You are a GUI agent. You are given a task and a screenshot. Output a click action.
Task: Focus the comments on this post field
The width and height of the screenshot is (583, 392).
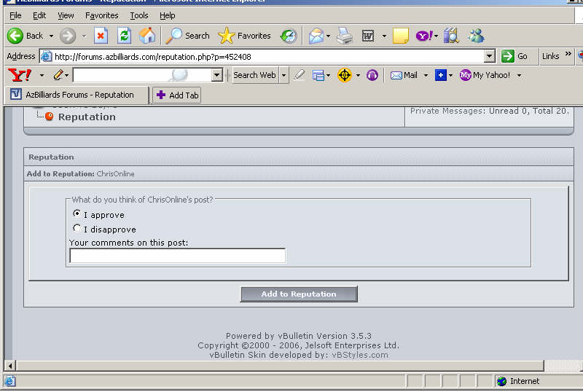[177, 256]
